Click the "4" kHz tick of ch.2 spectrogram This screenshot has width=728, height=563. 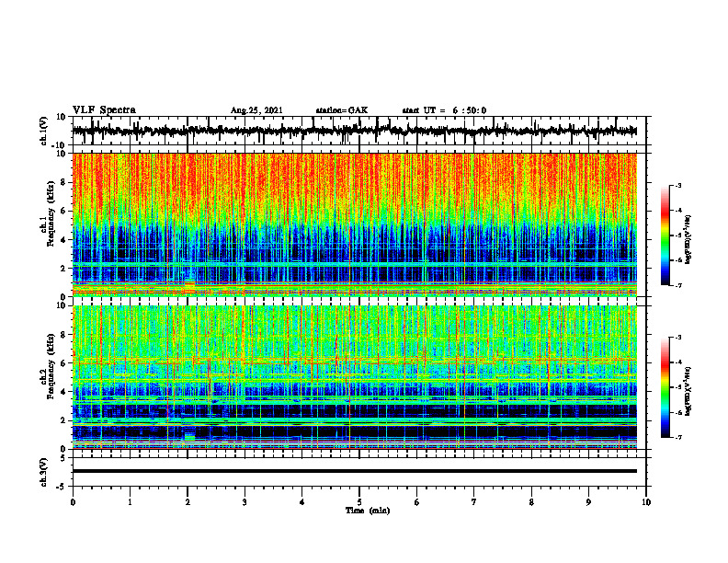(63, 392)
